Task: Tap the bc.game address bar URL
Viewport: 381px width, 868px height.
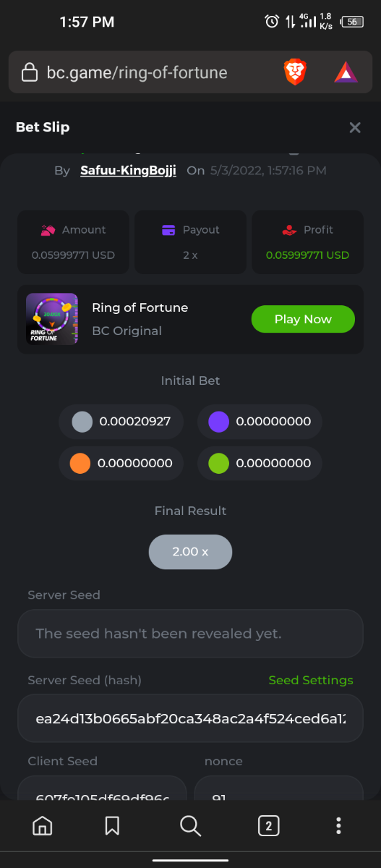Action: pos(137,72)
